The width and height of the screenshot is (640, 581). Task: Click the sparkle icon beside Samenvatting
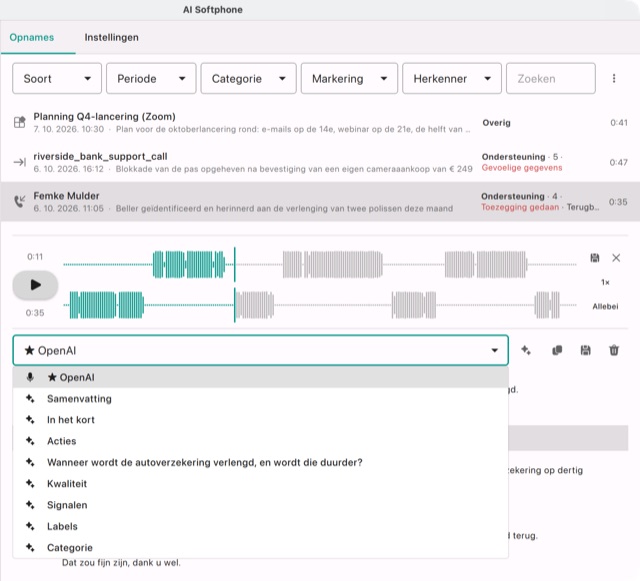pos(30,398)
